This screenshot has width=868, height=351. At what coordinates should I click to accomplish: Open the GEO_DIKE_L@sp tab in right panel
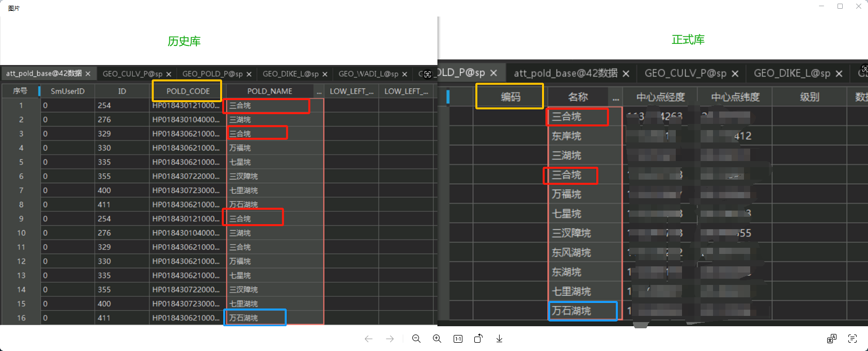[x=792, y=73]
